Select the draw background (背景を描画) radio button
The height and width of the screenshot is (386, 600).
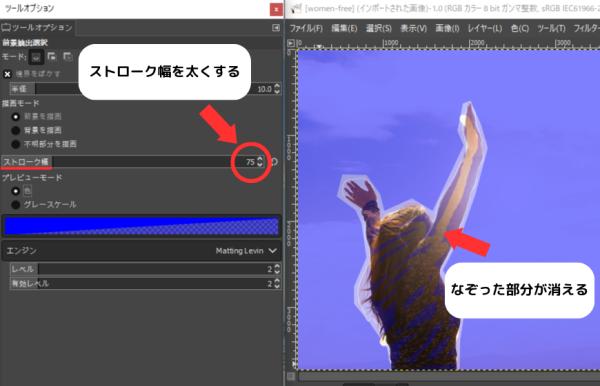click(x=16, y=130)
